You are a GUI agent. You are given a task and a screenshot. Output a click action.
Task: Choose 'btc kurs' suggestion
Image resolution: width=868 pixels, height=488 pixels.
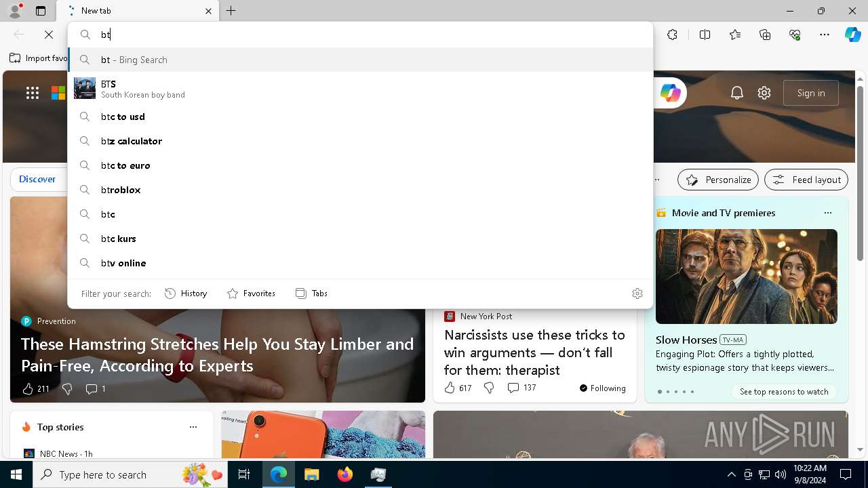[x=360, y=239]
